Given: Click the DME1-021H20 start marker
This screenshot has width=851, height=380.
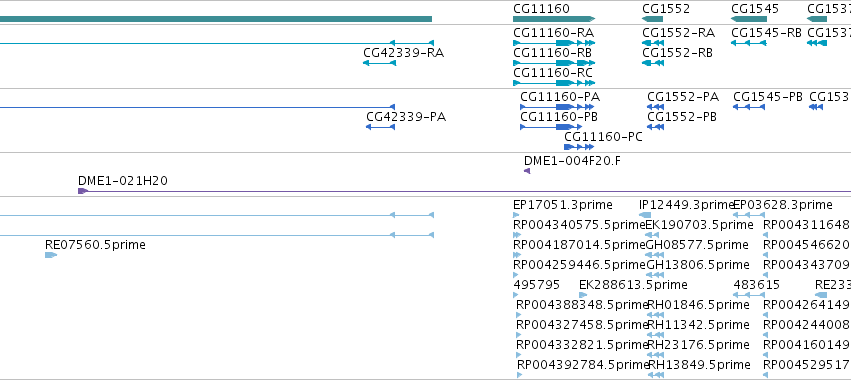Looking at the screenshot, I should click(83, 191).
